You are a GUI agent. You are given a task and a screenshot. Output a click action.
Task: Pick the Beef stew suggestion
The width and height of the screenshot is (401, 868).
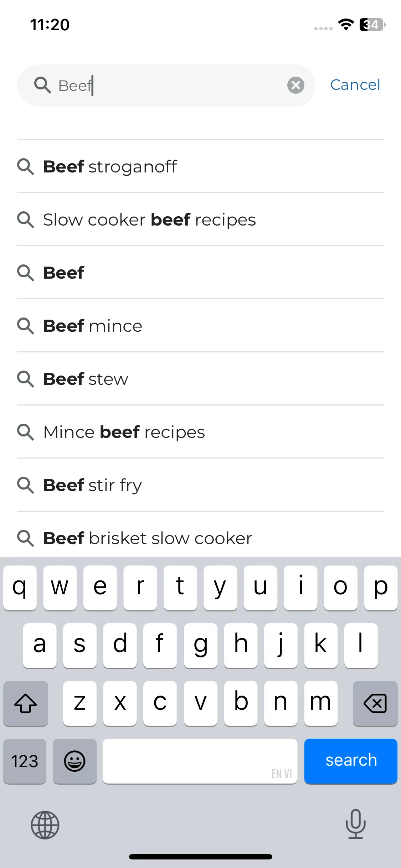[x=200, y=379]
